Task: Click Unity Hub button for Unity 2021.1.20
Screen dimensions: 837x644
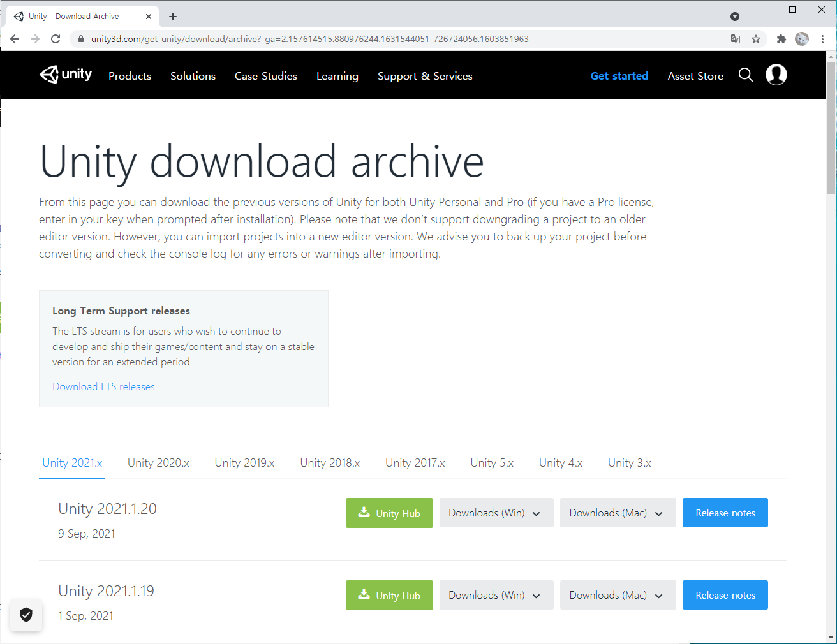Action: pos(389,513)
